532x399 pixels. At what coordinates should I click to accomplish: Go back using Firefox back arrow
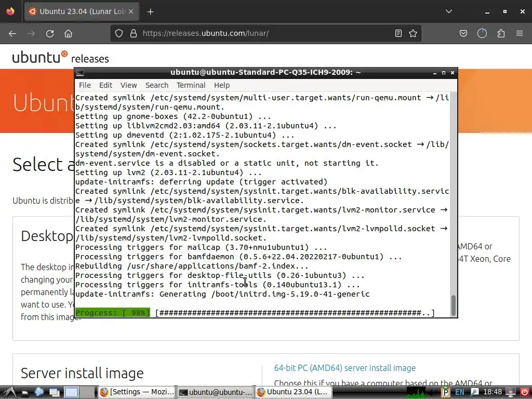coord(12,33)
